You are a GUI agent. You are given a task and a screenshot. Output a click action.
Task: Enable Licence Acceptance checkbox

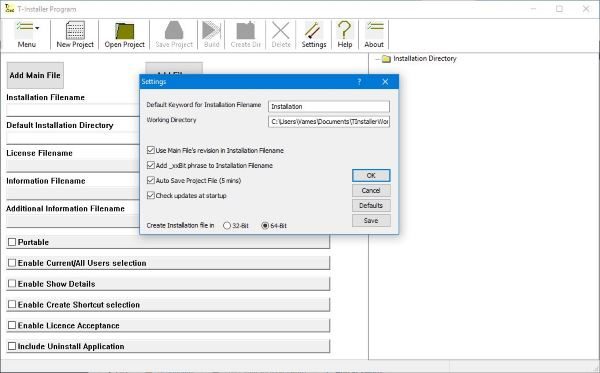coord(12,326)
